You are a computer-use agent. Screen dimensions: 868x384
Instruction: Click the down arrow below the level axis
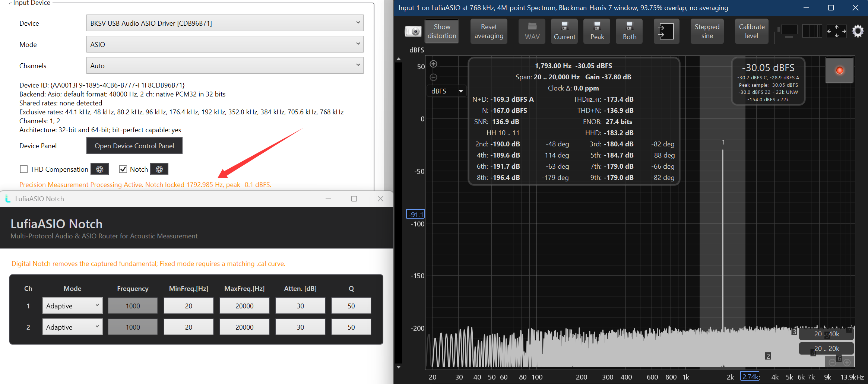[399, 367]
